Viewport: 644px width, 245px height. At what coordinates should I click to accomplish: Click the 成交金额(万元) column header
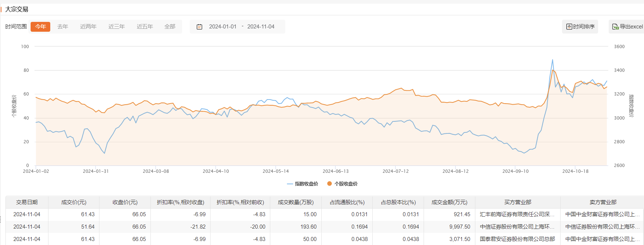click(449, 202)
